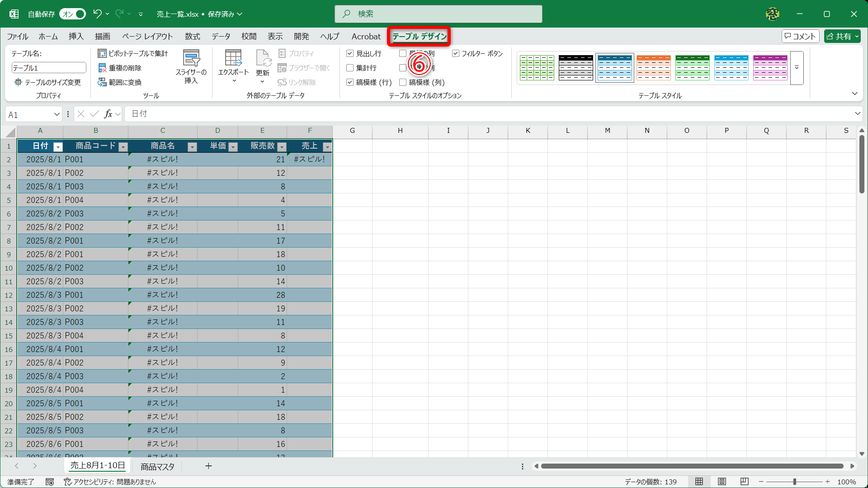Switch to the 商品マスタ sheet tab

pyautogui.click(x=157, y=466)
